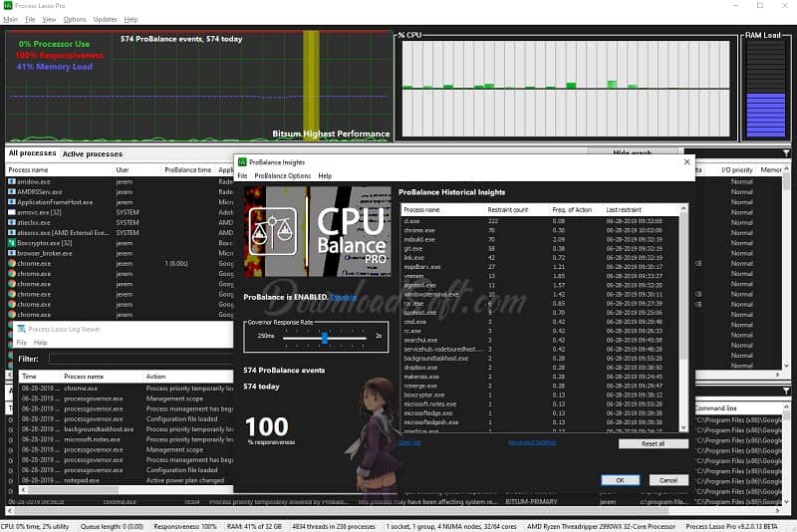Click the Reset all button

(x=654, y=443)
